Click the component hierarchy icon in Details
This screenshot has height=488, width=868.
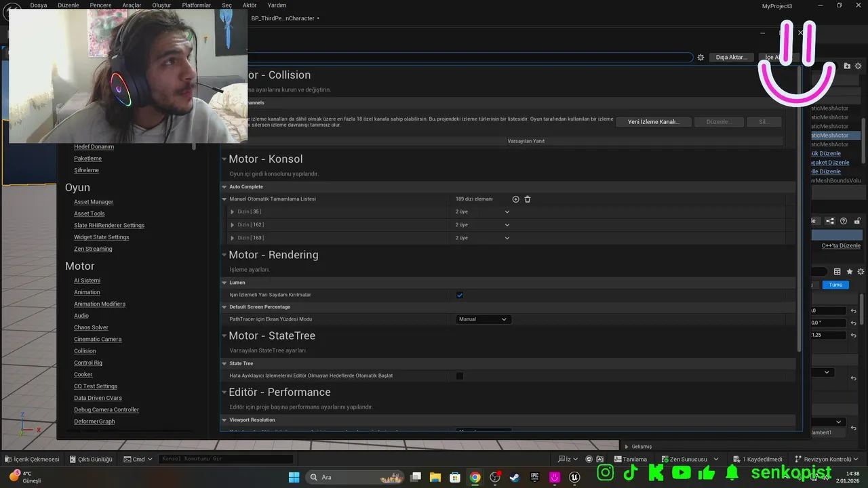pyautogui.click(x=830, y=221)
